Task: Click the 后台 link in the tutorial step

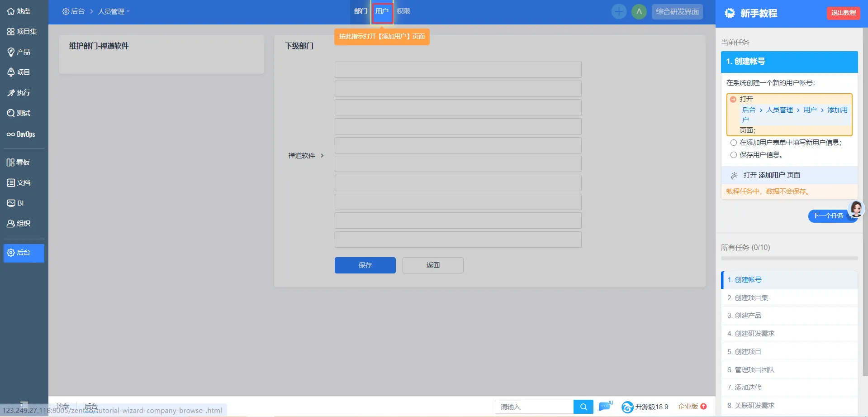Action: click(749, 110)
